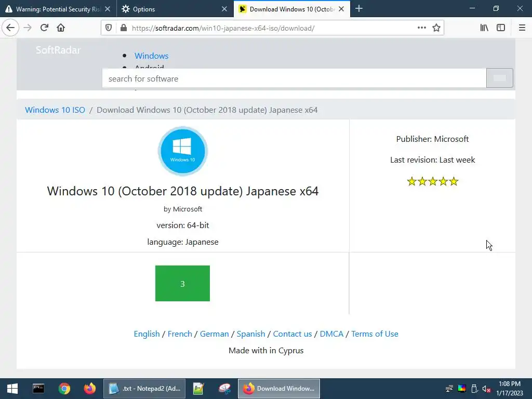
Task: Open the Snipping Tool taskbar icon
Action: pos(224,389)
